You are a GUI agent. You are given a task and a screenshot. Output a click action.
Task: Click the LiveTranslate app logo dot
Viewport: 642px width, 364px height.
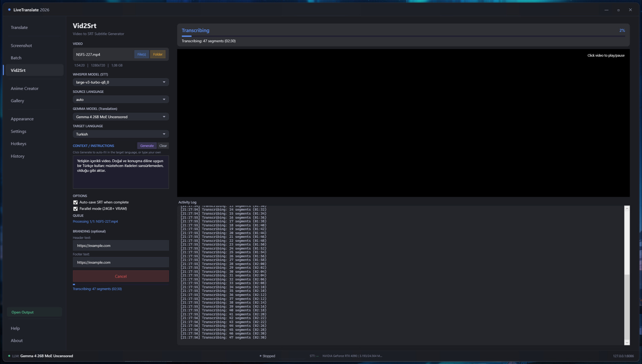click(x=9, y=10)
